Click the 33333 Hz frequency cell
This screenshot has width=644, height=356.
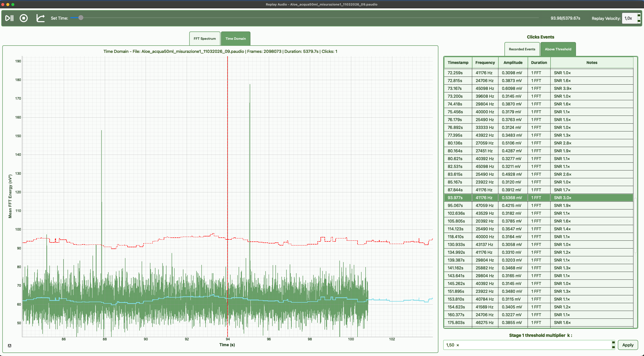(x=485, y=127)
